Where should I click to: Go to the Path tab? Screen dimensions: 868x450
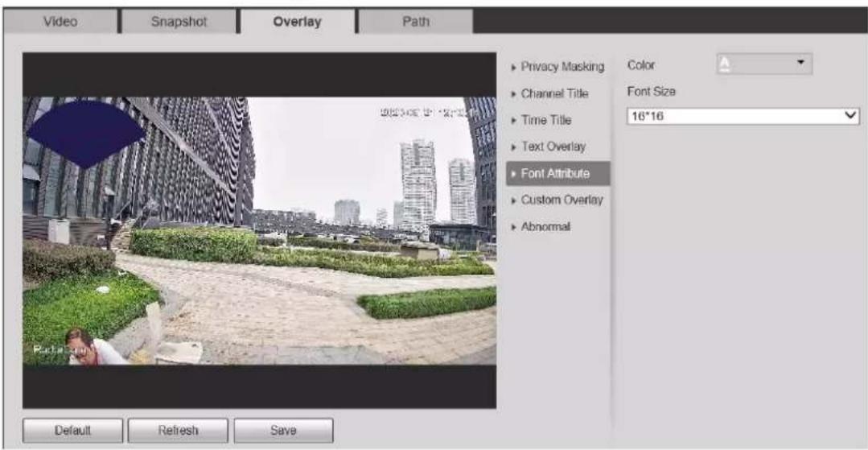point(416,22)
